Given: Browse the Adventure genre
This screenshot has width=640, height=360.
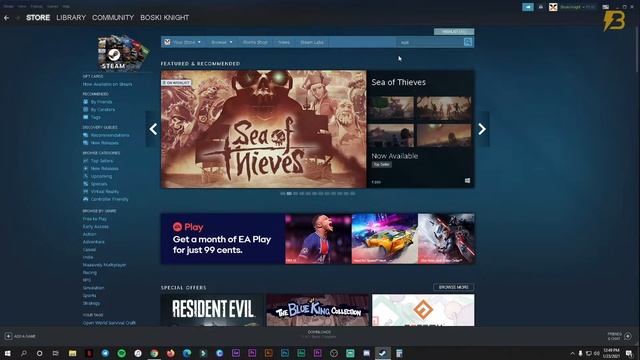Looking at the screenshot, I should click(x=93, y=242).
